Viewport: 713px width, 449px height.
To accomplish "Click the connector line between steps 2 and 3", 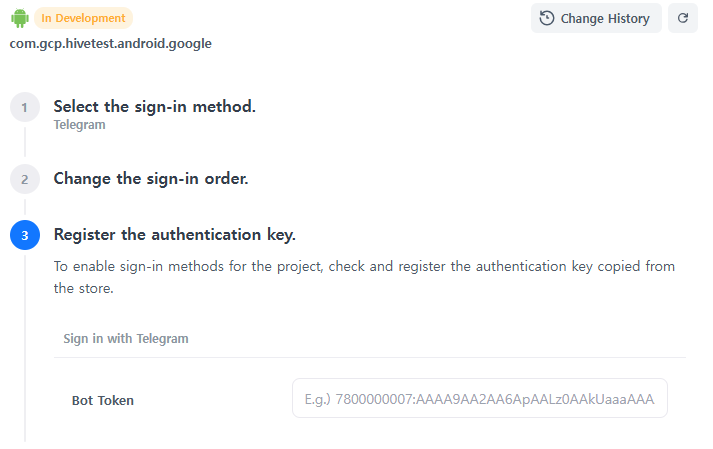I will (x=24, y=207).
